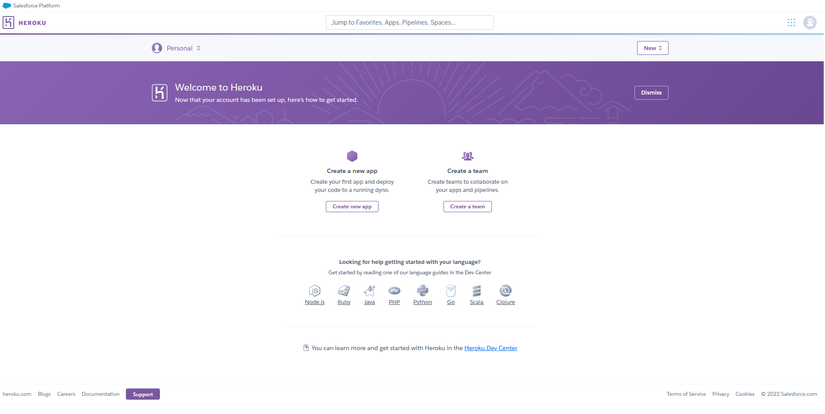The width and height of the screenshot is (825, 414).
Task: Open the Ruby text link
Action: (x=344, y=302)
